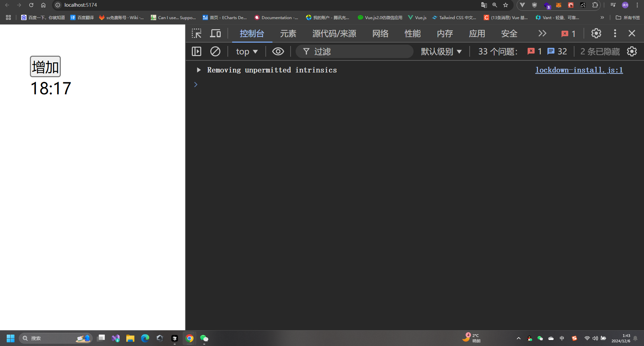
Task: Open WeChat from the taskbar
Action: point(204,338)
